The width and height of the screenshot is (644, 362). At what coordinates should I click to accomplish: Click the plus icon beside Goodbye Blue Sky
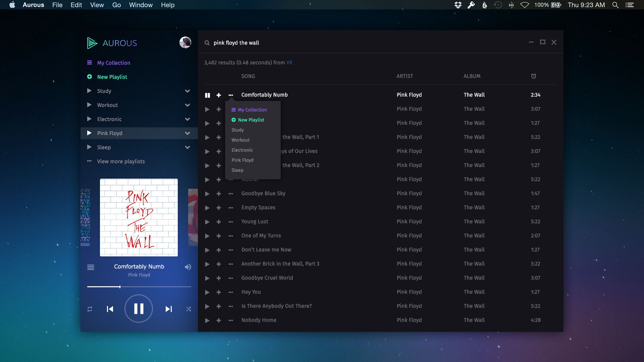coord(219,194)
